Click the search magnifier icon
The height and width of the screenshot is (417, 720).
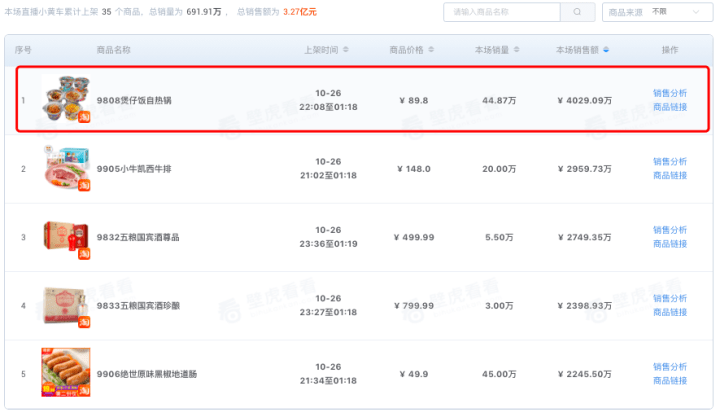(x=577, y=12)
